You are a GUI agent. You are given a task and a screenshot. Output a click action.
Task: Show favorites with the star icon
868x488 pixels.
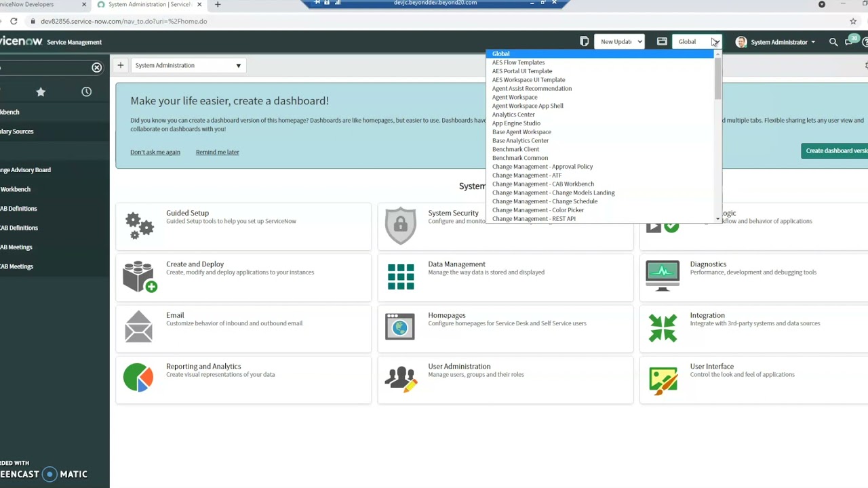[x=41, y=91]
